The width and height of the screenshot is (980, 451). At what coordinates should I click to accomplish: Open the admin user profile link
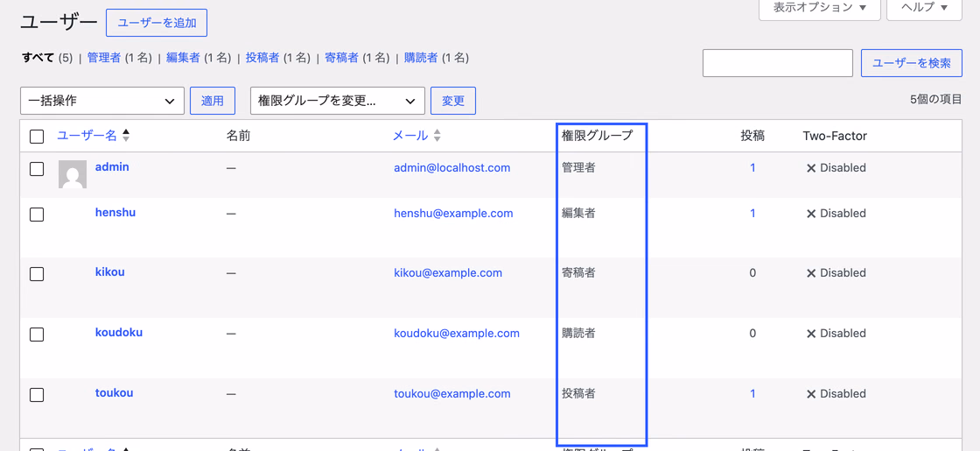click(112, 167)
